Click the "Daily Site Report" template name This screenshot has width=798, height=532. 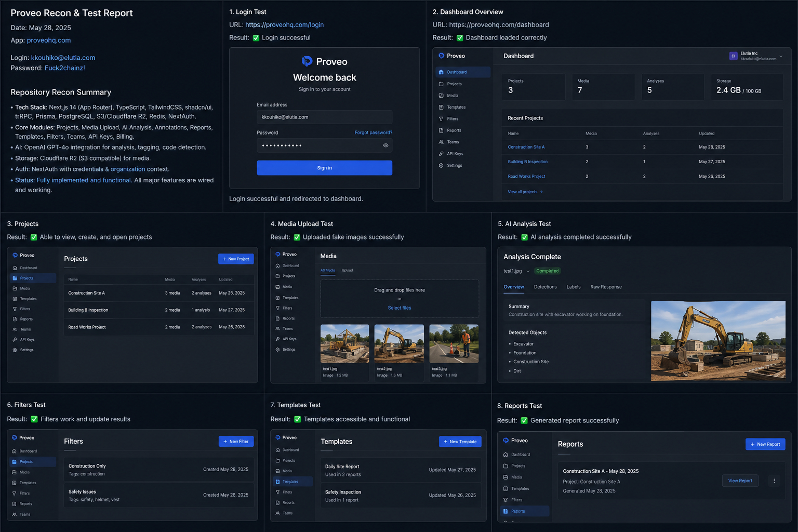point(342,467)
